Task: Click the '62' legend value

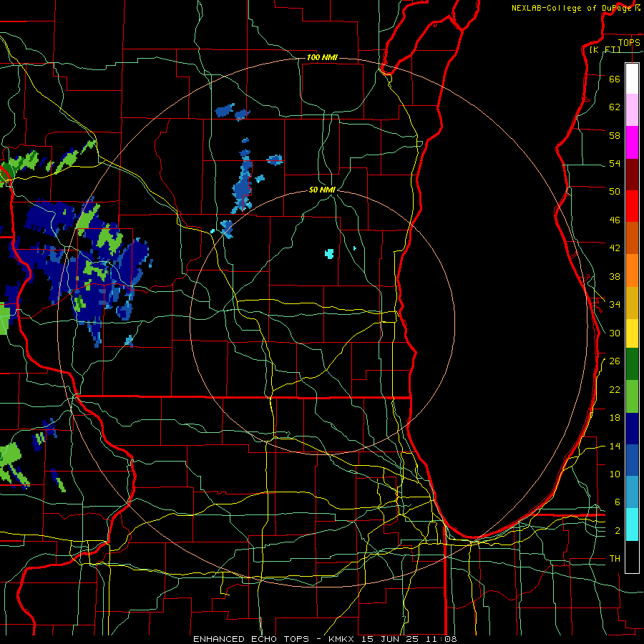Action: pos(615,107)
